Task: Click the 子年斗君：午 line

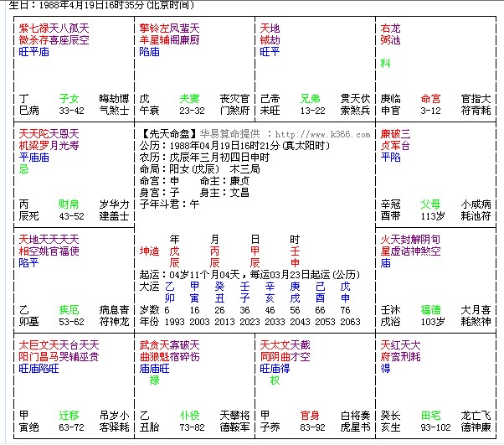Action: point(169,204)
